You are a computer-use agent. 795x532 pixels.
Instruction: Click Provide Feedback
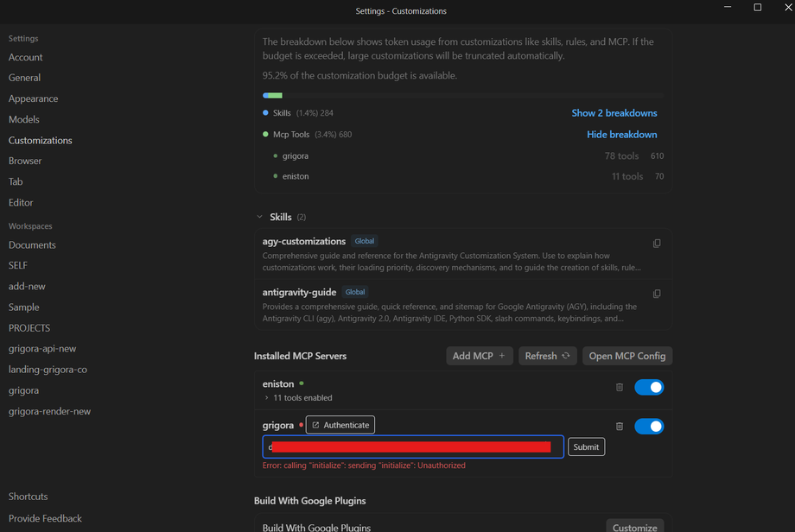[45, 518]
